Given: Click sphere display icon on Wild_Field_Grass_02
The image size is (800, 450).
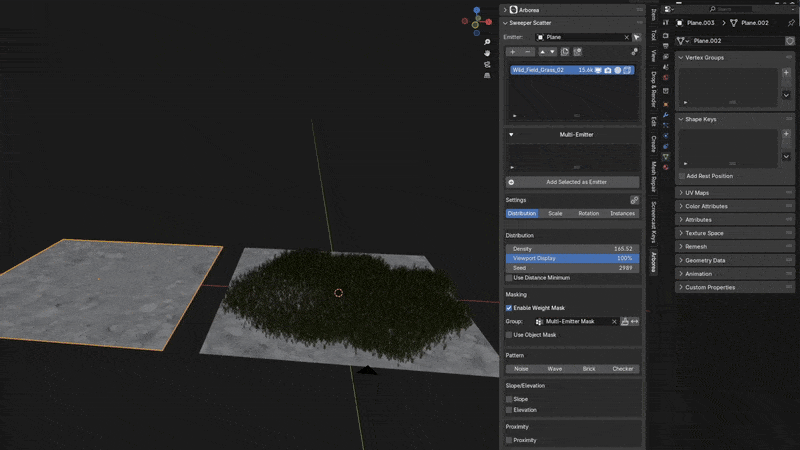Looking at the screenshot, I should point(617,70).
